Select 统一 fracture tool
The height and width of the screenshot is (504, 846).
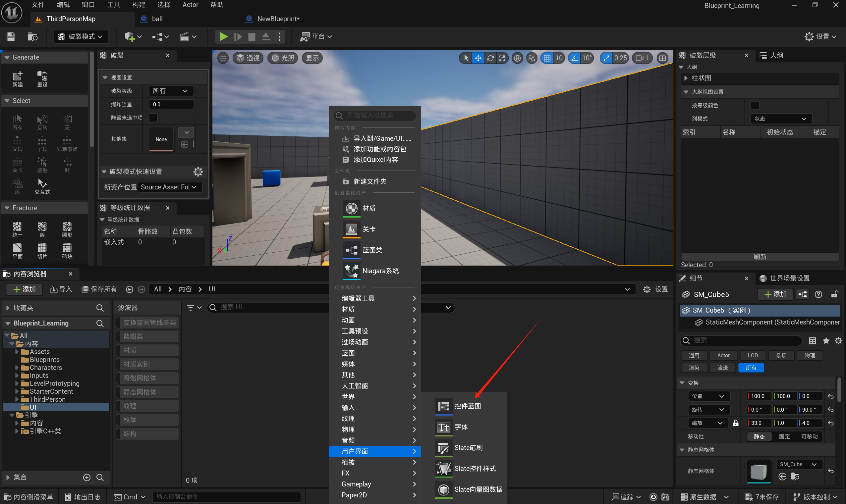[x=17, y=229]
